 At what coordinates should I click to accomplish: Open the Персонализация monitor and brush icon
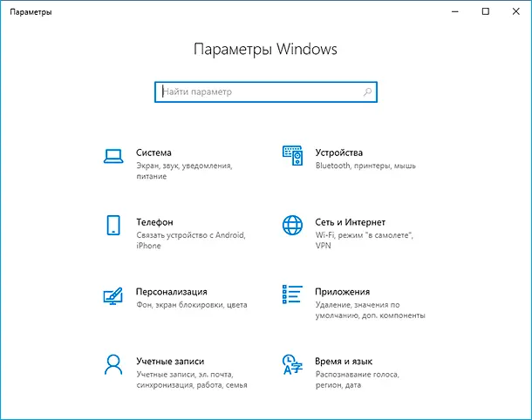[x=113, y=296]
